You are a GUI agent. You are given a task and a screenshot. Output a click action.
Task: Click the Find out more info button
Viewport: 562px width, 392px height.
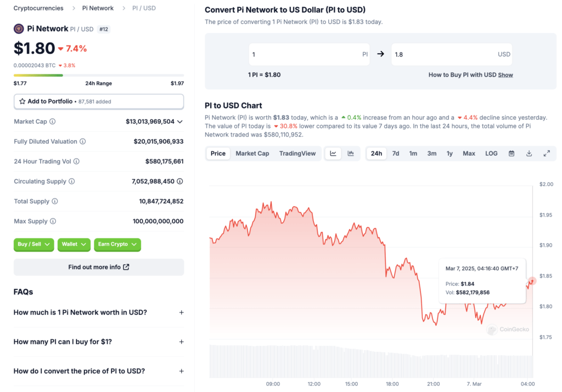pos(99,267)
